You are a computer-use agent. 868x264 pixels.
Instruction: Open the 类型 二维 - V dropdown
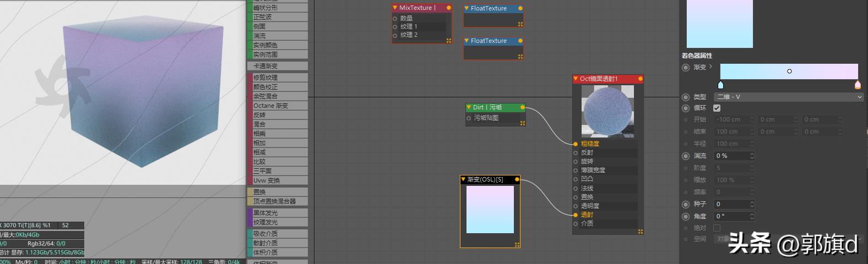(789, 97)
